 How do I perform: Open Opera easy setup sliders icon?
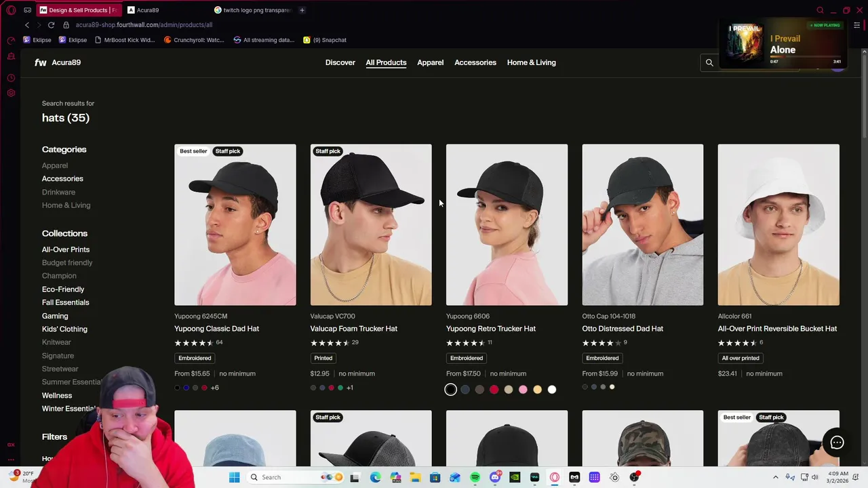(856, 25)
